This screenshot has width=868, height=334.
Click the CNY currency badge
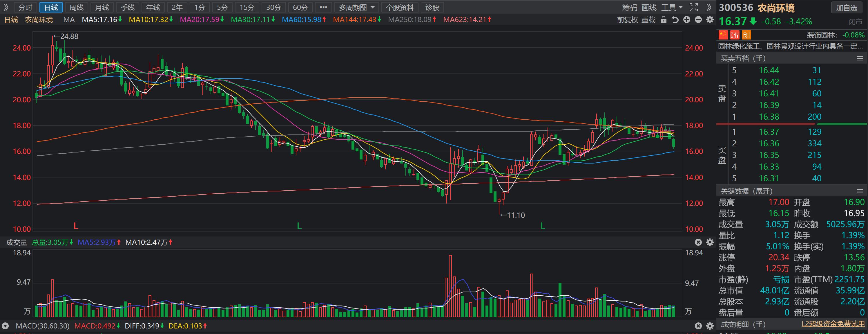click(x=735, y=35)
